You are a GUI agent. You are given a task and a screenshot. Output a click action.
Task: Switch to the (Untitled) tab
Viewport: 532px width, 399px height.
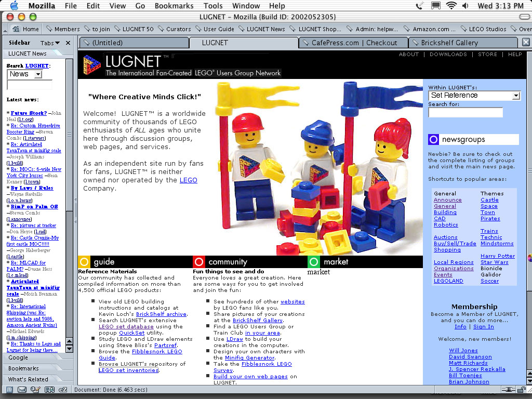click(134, 43)
